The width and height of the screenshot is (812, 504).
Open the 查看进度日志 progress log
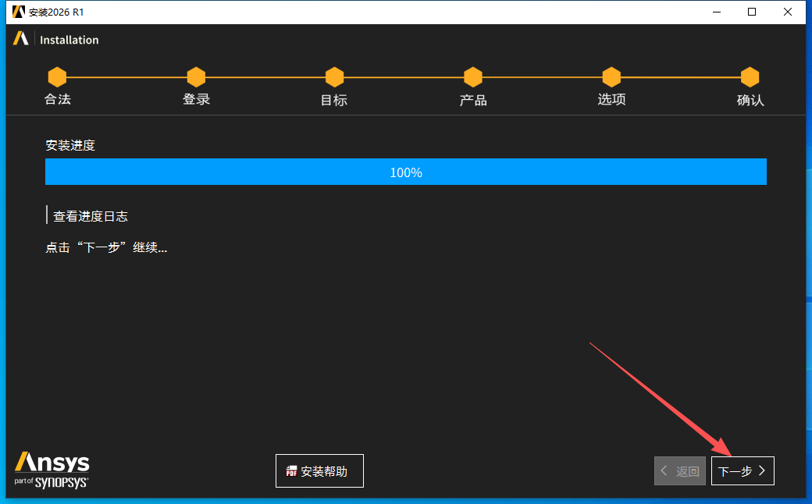tap(91, 216)
